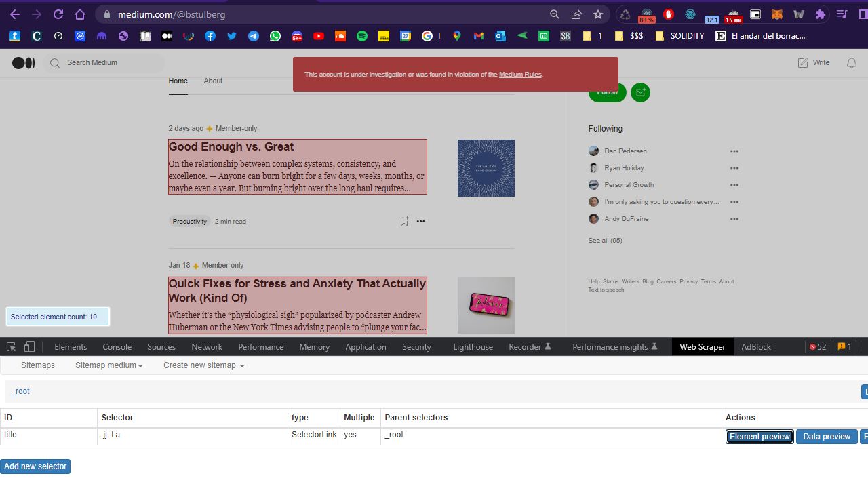
Task: Open more options for Good Enough story
Action: pyautogui.click(x=420, y=221)
